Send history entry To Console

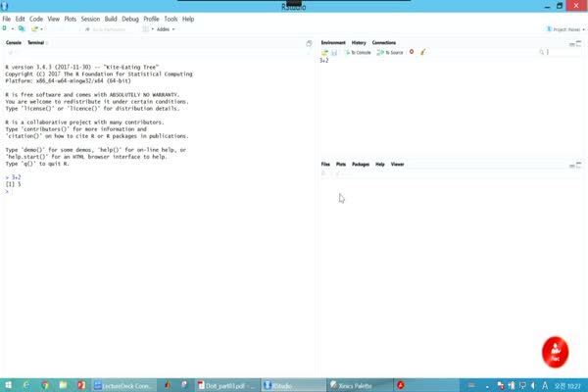pyautogui.click(x=357, y=52)
